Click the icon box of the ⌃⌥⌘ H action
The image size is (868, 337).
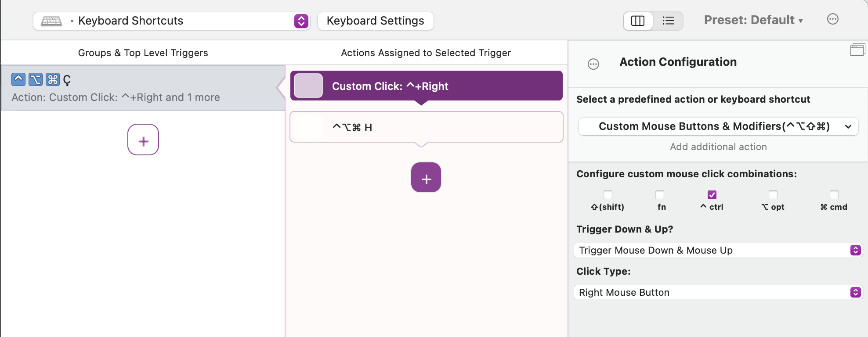pos(308,127)
